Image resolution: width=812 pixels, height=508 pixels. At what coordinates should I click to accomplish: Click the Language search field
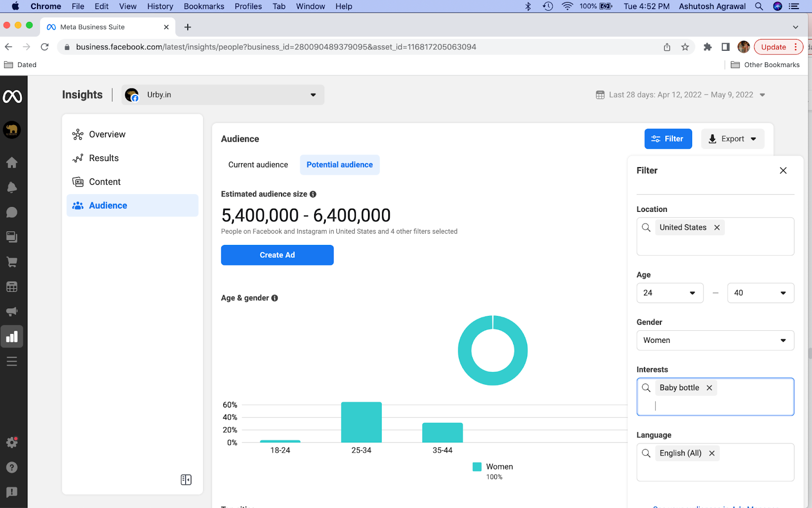[x=716, y=462]
